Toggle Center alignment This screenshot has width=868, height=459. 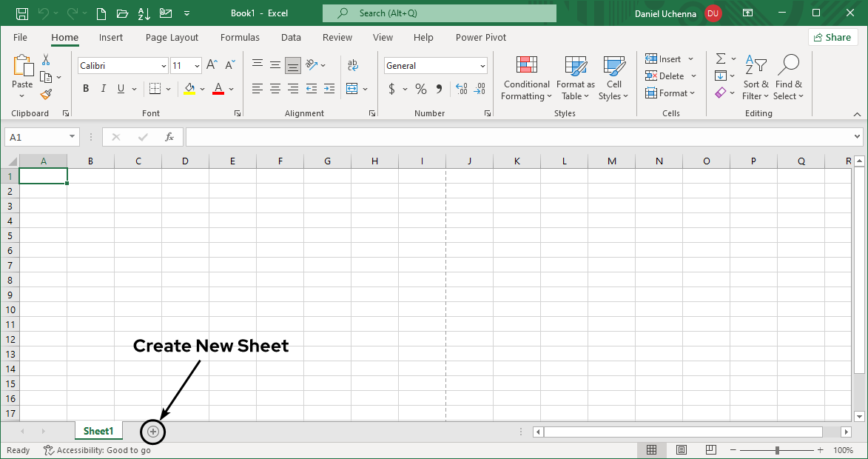[275, 88]
